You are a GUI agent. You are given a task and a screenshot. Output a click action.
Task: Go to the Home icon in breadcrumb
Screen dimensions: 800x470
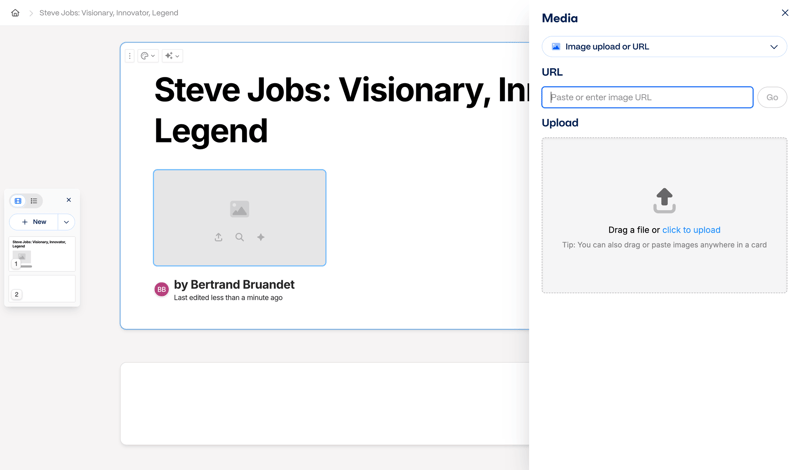pos(15,13)
